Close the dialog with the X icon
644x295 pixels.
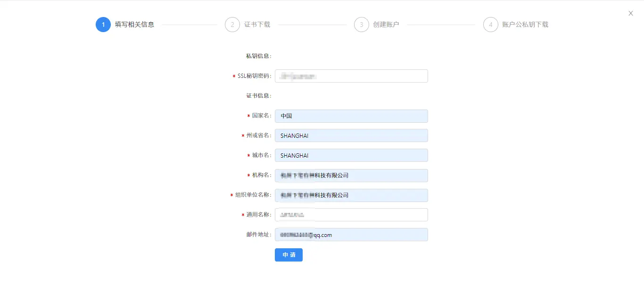(631, 13)
